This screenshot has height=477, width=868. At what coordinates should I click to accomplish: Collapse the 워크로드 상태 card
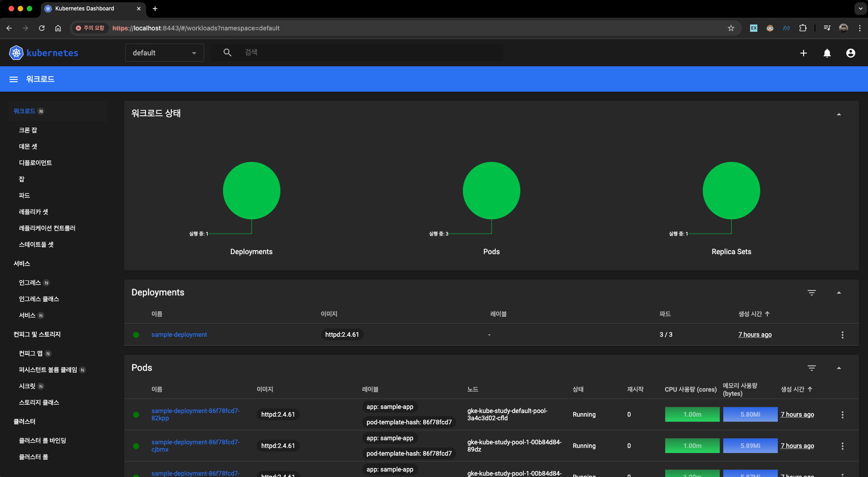pyautogui.click(x=839, y=114)
